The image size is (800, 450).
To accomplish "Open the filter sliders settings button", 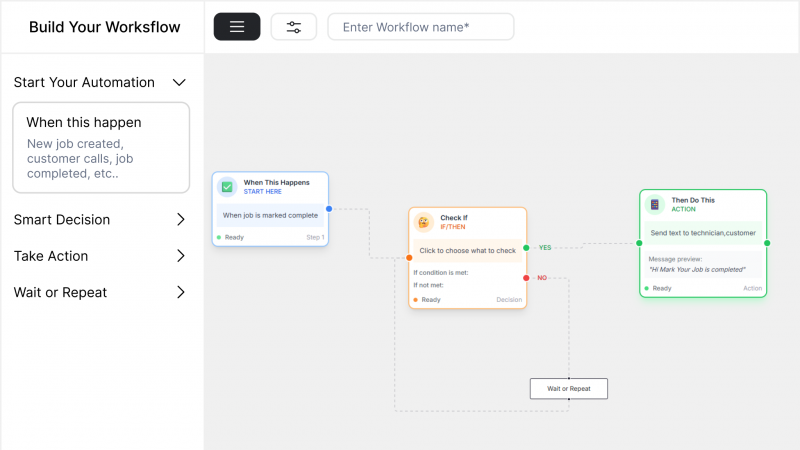I will click(294, 27).
